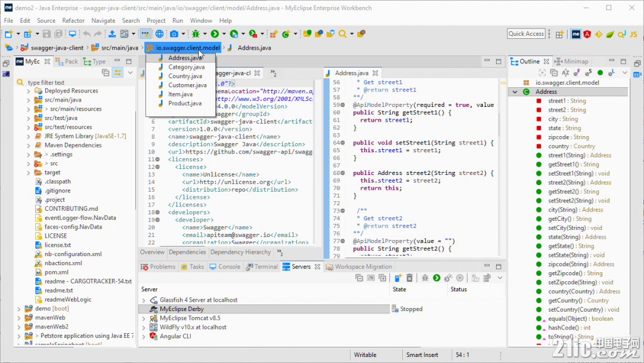
Task: Click the blue globe web browser icon
Action: pos(159,33)
